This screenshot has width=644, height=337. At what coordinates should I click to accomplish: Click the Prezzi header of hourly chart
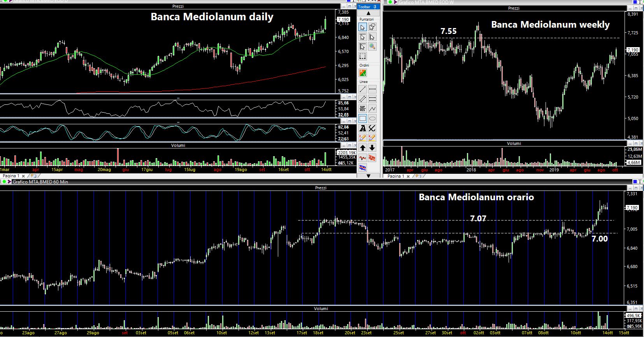pyautogui.click(x=321, y=188)
